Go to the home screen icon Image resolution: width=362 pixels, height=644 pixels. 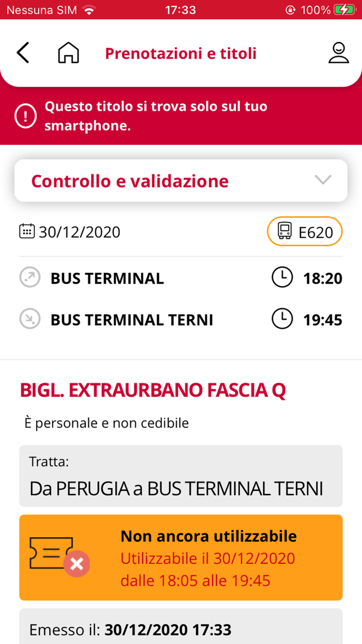[68, 53]
